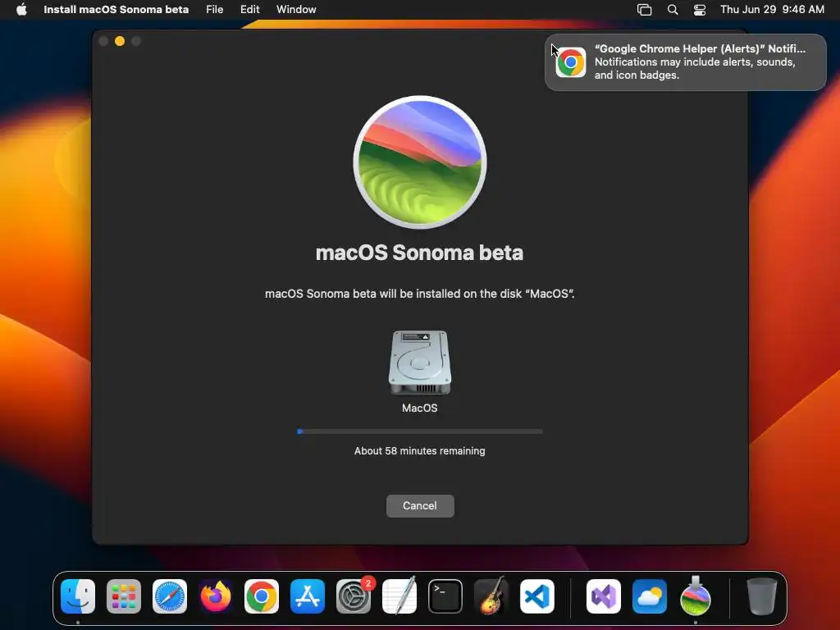Launch Firefox from the Dock
Viewport: 840px width, 630px height.
tap(216, 596)
